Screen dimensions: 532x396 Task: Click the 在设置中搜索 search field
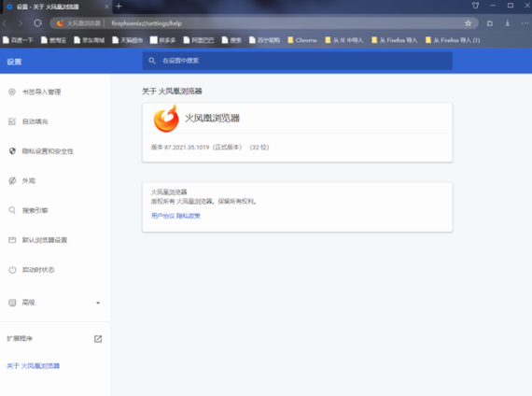[x=297, y=61]
